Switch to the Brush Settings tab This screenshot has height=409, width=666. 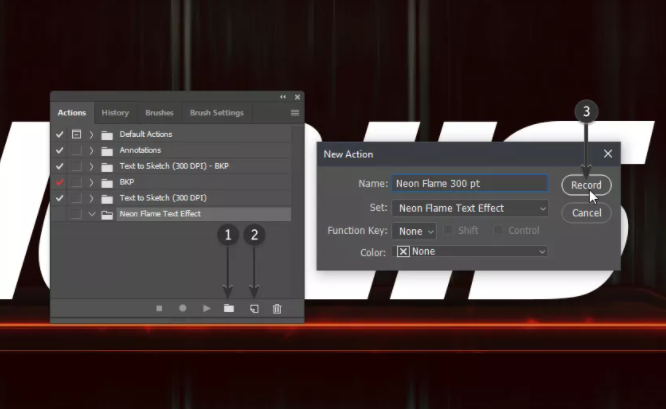point(217,113)
